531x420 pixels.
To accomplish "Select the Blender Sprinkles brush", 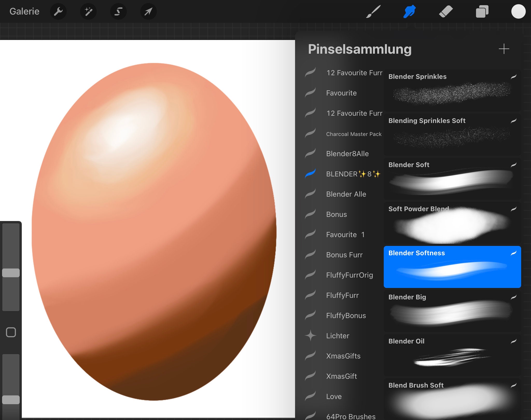I will pyautogui.click(x=452, y=91).
